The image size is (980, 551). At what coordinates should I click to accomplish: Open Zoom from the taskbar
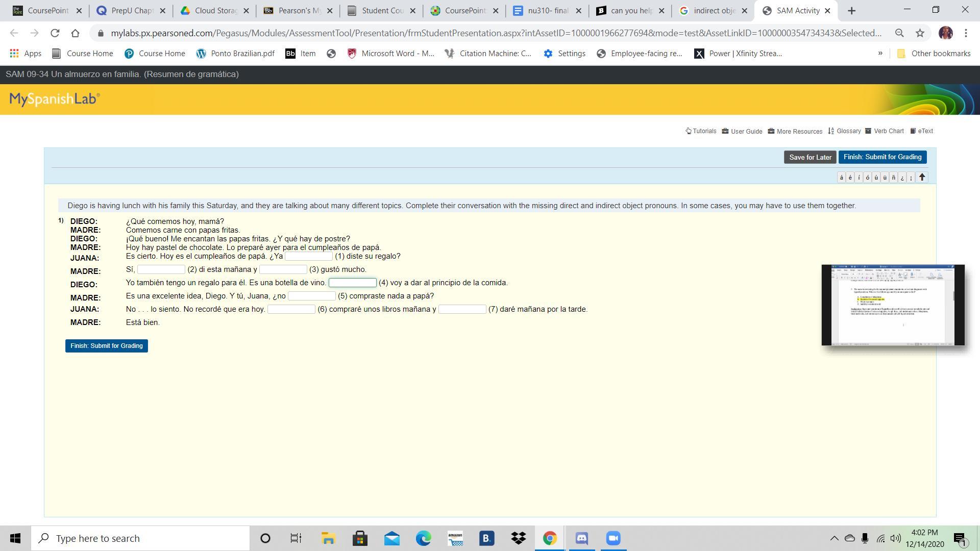(x=613, y=538)
